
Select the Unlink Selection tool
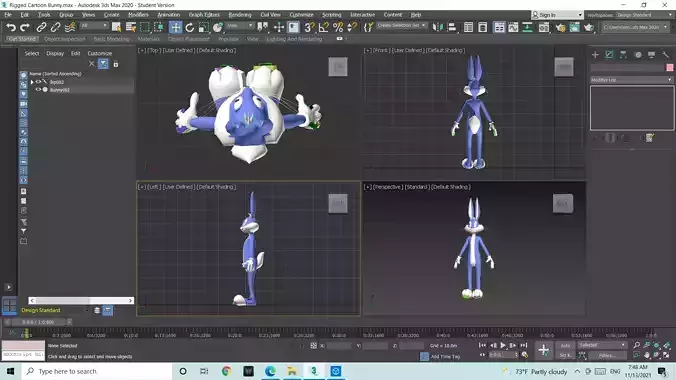pyautogui.click(x=55, y=28)
